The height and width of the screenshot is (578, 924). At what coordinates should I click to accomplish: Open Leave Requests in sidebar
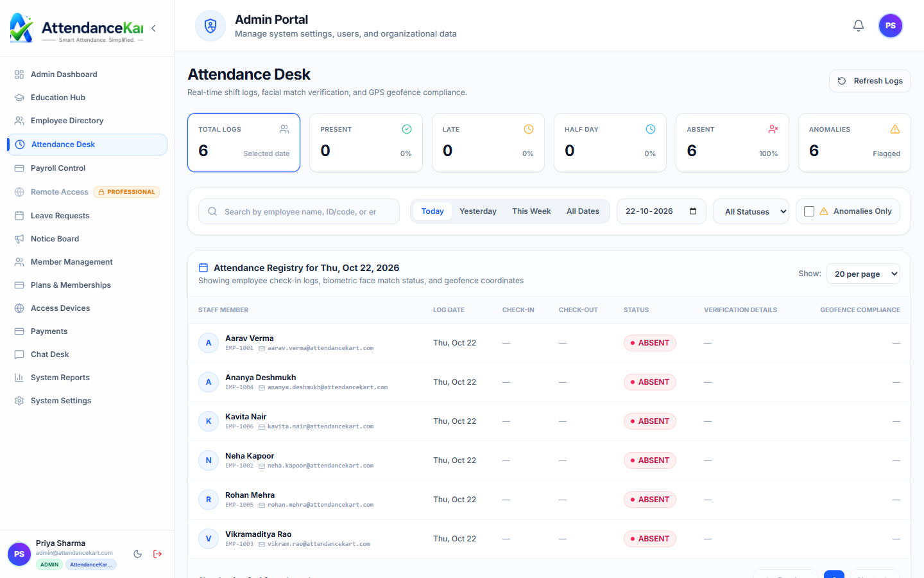point(87,216)
